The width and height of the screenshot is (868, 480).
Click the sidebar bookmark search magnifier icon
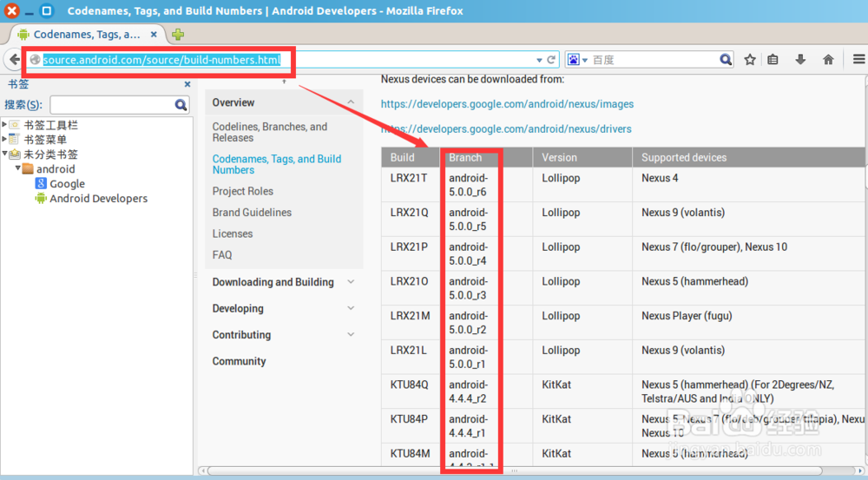tap(181, 105)
